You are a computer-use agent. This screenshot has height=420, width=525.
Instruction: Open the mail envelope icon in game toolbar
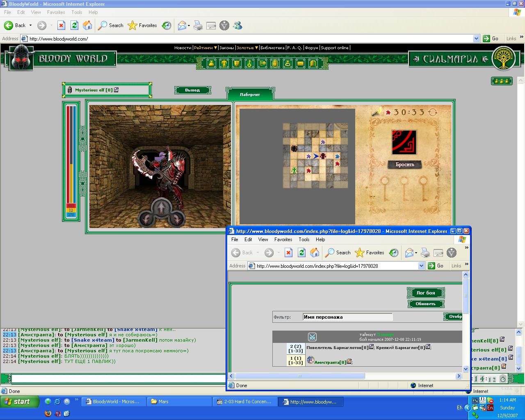click(300, 63)
